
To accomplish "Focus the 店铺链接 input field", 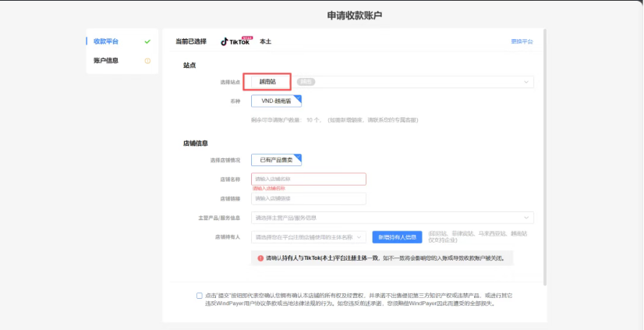I will [x=309, y=198].
